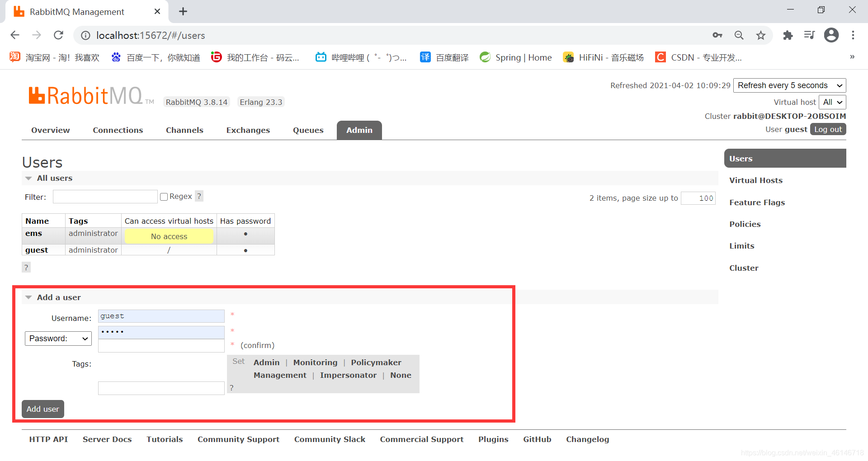Switch to the Queues tab
The height and width of the screenshot is (461, 868).
point(308,130)
